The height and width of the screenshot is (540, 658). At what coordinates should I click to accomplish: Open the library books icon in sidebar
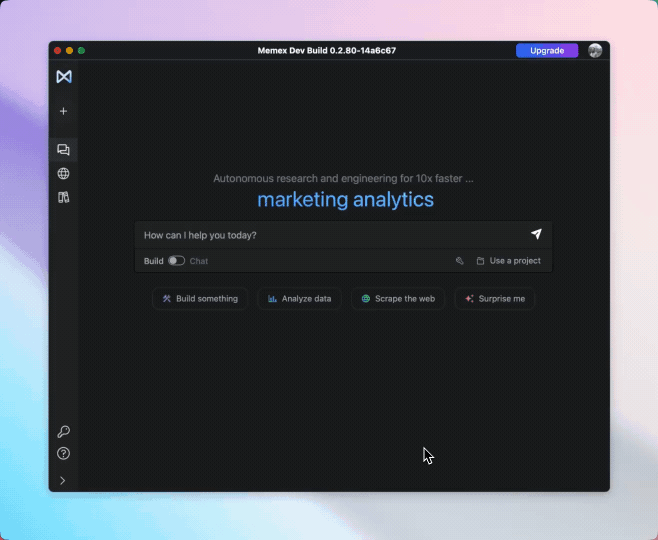(x=63, y=197)
